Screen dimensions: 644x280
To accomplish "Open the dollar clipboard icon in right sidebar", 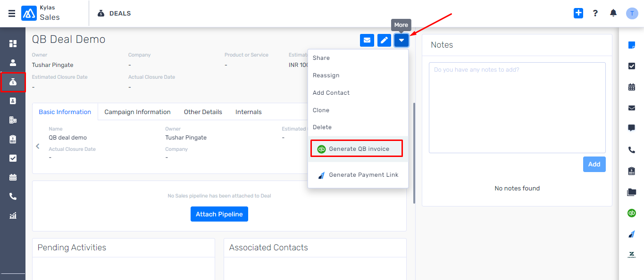I will 632,171.
